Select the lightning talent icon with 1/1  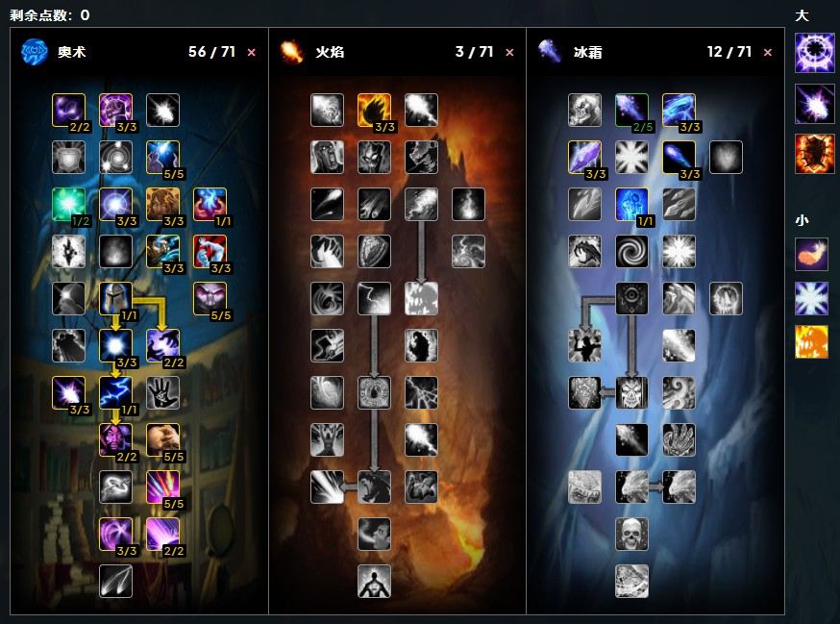click(x=115, y=393)
